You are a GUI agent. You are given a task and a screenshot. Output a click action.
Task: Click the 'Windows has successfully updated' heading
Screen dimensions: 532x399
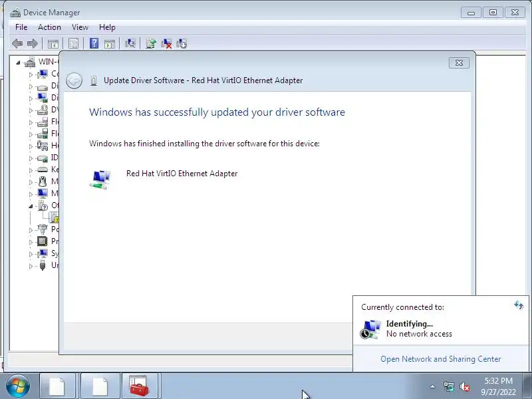217,112
